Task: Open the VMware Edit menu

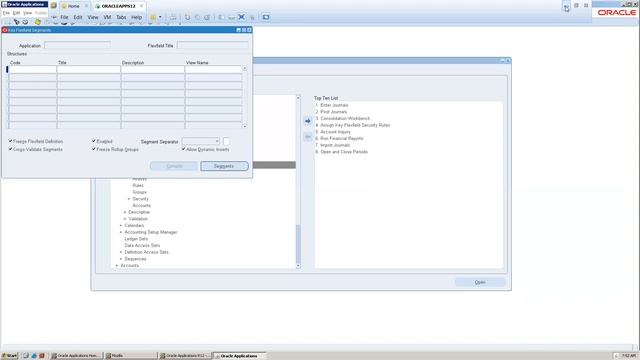Action: pyautogui.click(x=78, y=17)
